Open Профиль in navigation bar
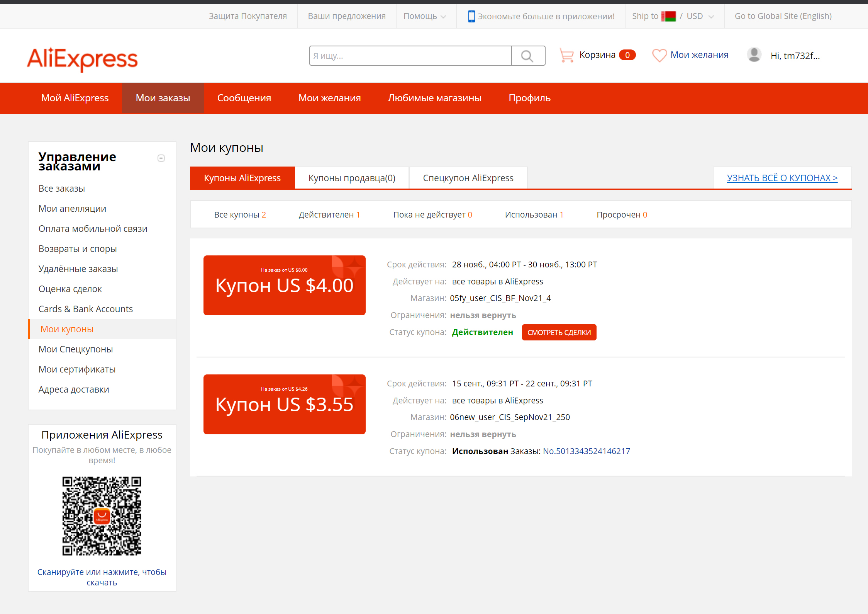This screenshot has height=614, width=868. click(529, 98)
